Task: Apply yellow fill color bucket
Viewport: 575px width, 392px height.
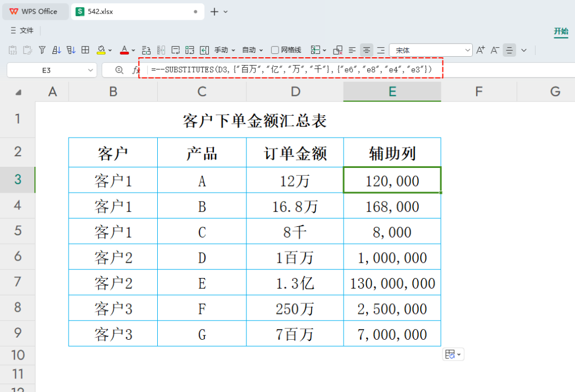Action: [101, 50]
